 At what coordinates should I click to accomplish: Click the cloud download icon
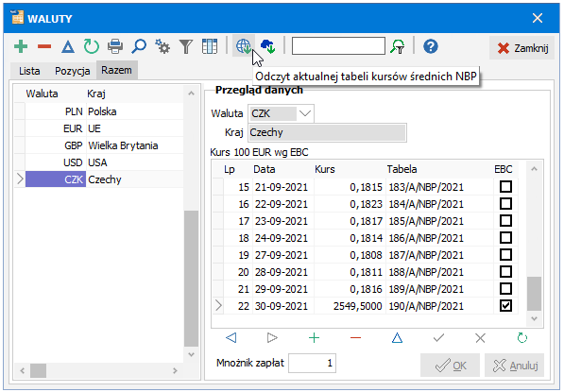click(x=268, y=46)
